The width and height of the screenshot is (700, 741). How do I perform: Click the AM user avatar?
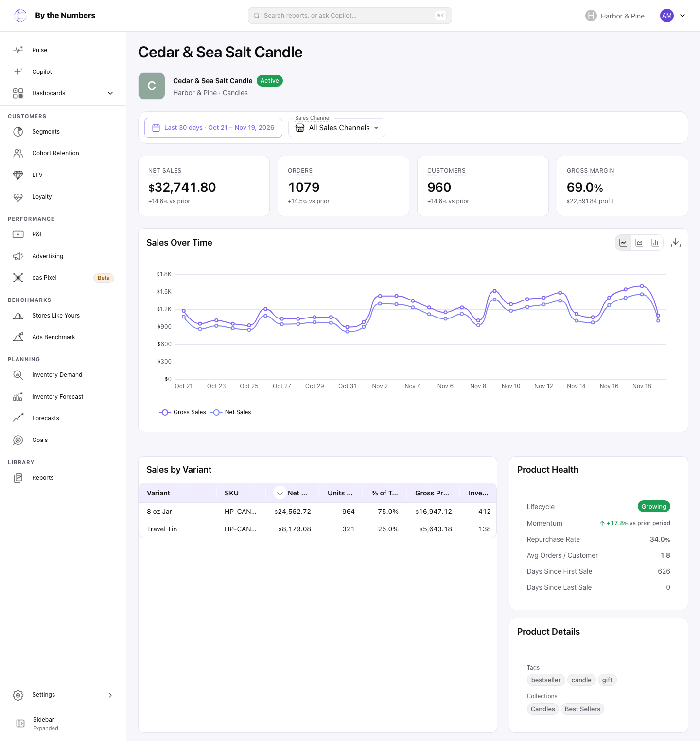[x=667, y=16]
